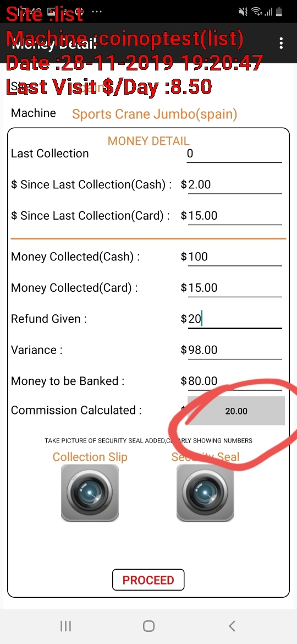Screen dimensions: 297x644
Task: Edit the Money Collected Cash field
Action: 234,257
